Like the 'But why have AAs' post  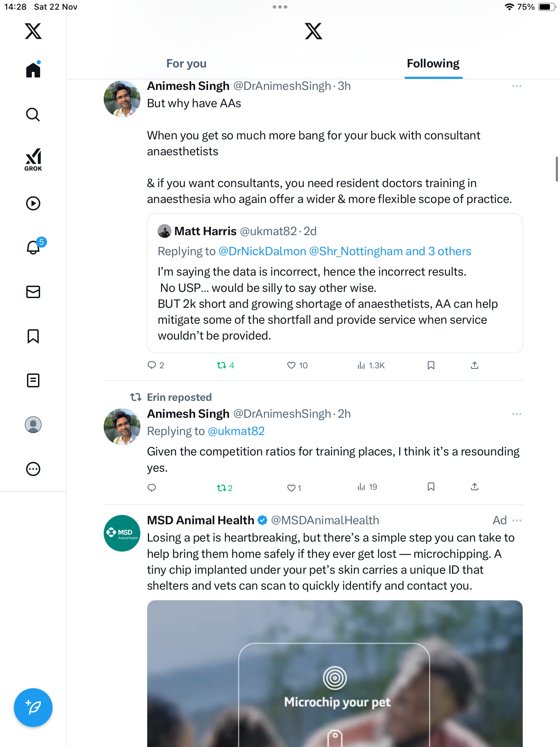291,365
